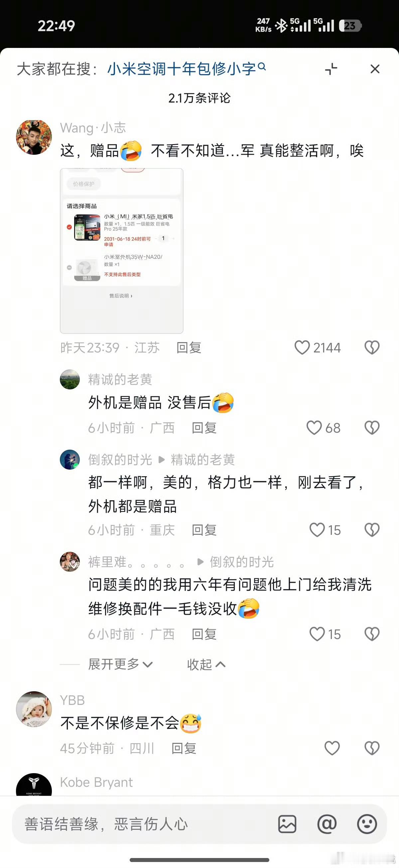Open the emoji picker icon
Screen dimensions: 399x868
coord(367,824)
